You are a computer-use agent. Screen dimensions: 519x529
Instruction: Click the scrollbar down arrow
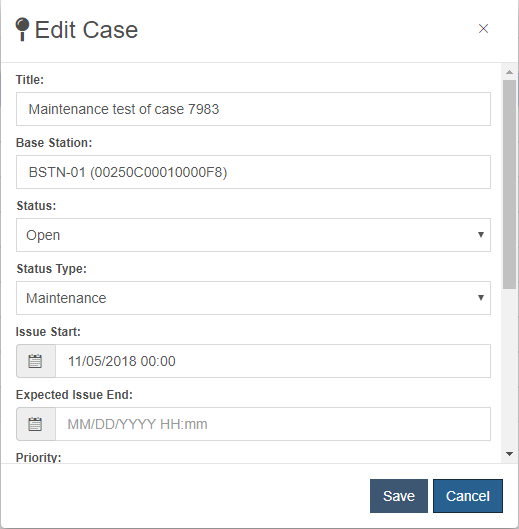click(x=509, y=454)
